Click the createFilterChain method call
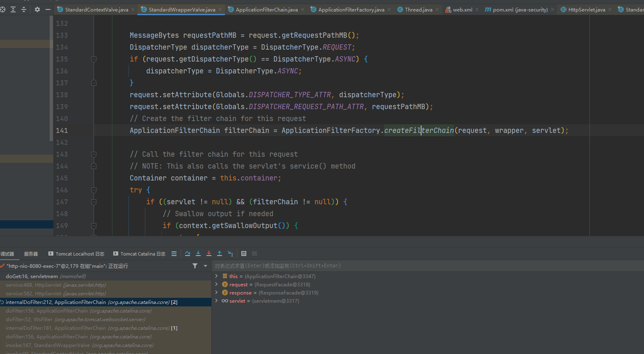 click(419, 130)
